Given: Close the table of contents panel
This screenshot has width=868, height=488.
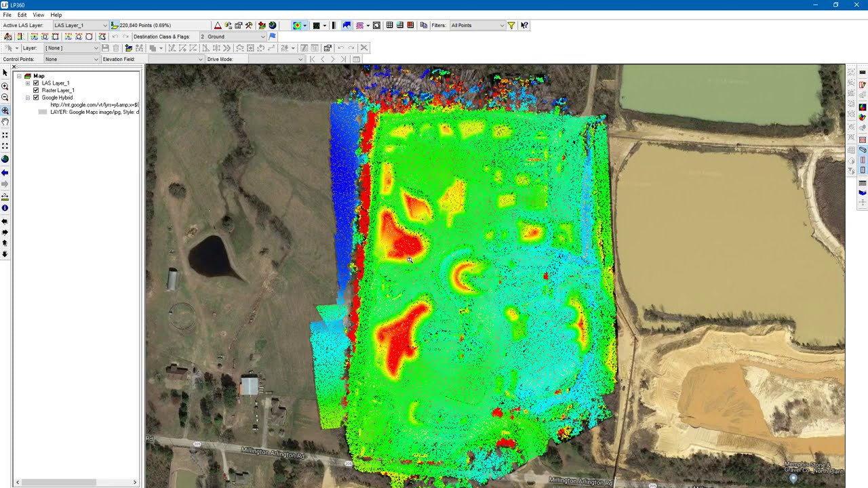Looking at the screenshot, I should click(14, 67).
